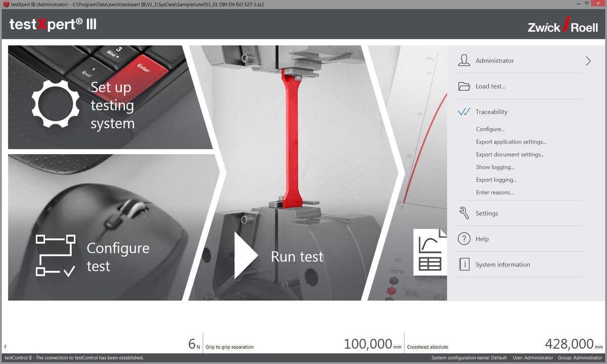607x364 pixels.
Task: Click the gear icon for Set up testing system
Action: (56, 103)
